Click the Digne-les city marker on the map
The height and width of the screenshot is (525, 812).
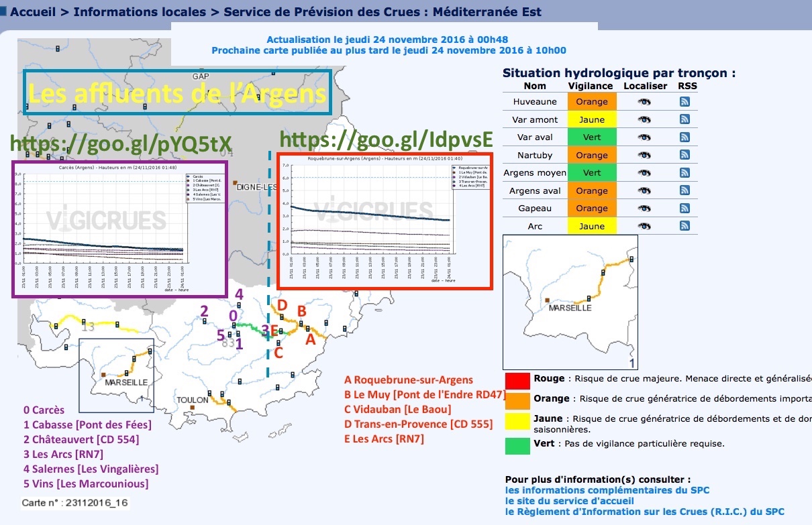coord(235,182)
